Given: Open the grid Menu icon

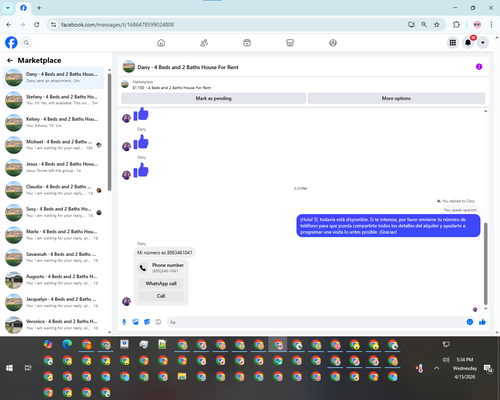Looking at the screenshot, I should (x=453, y=43).
